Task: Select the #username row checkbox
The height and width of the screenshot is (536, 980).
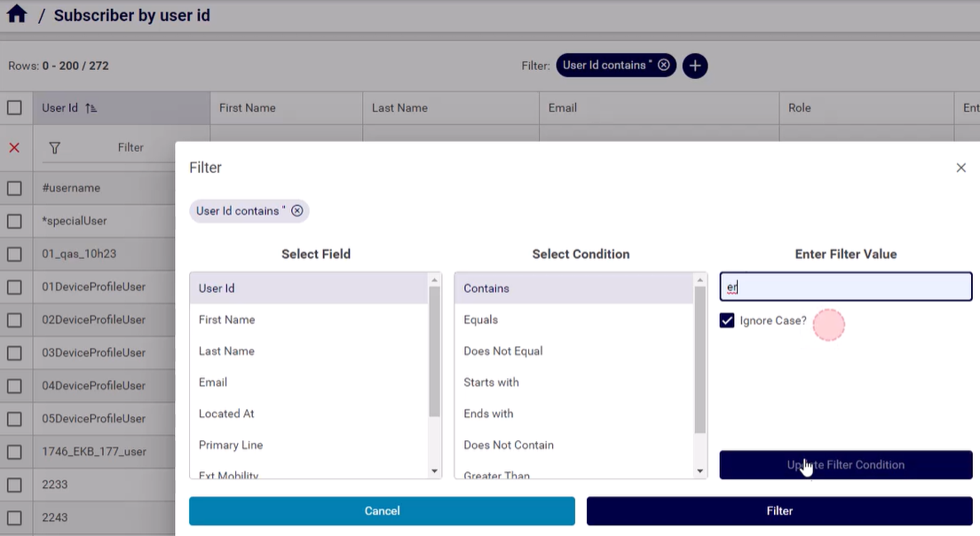Action: tap(14, 188)
